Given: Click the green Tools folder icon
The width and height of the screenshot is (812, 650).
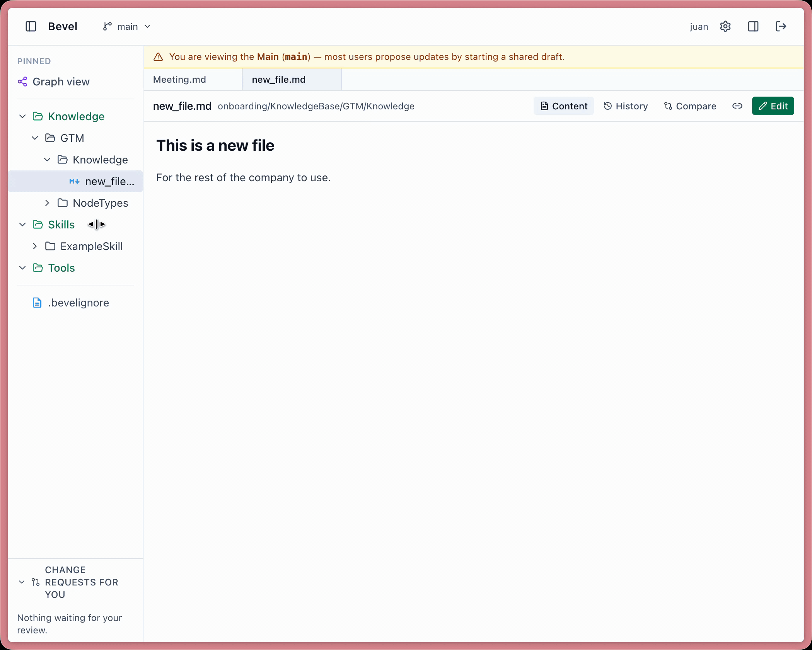Looking at the screenshot, I should coord(38,268).
